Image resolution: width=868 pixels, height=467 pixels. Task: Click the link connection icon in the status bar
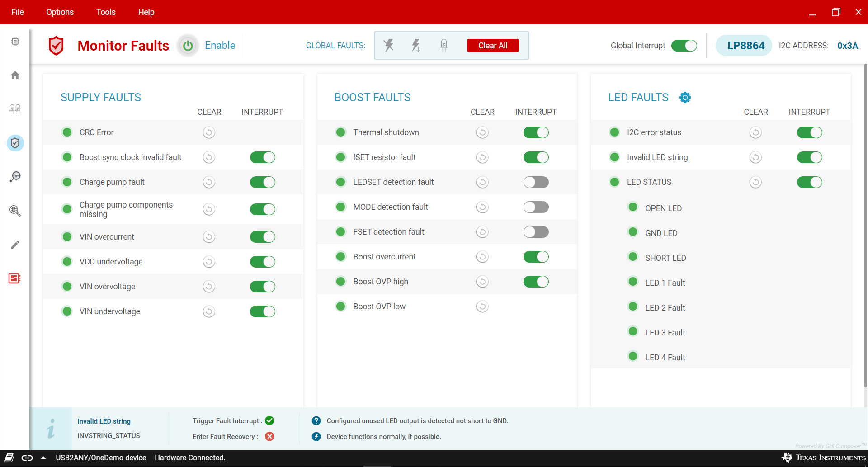[27, 458]
